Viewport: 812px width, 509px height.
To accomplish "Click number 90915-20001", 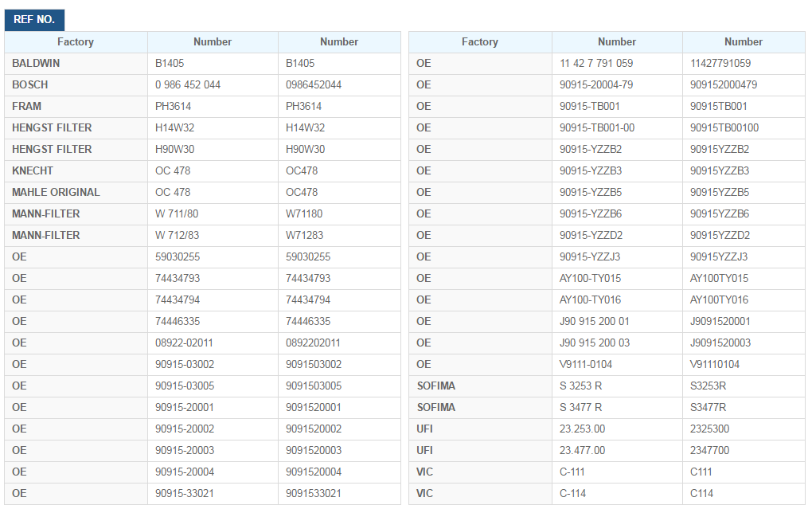I will point(185,407).
